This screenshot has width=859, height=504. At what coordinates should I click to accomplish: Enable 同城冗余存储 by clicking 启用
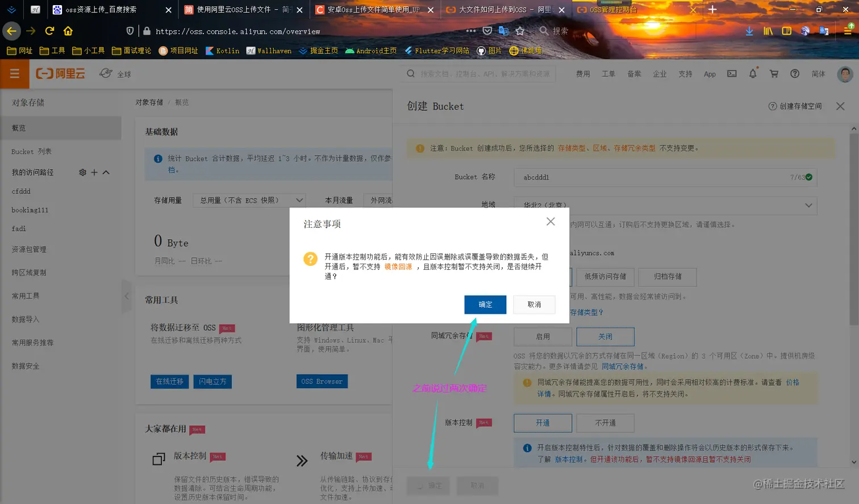click(543, 336)
